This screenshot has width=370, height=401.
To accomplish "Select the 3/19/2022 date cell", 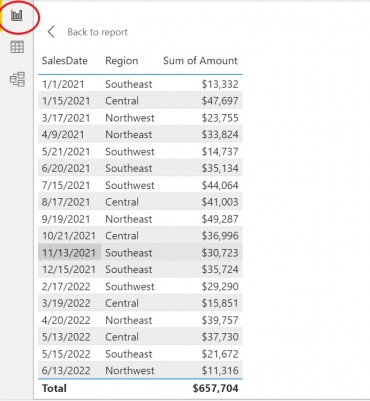I will [x=66, y=303].
